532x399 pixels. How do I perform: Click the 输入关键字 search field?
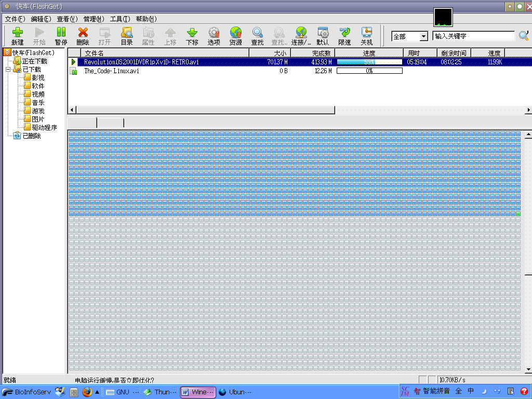tap(474, 36)
